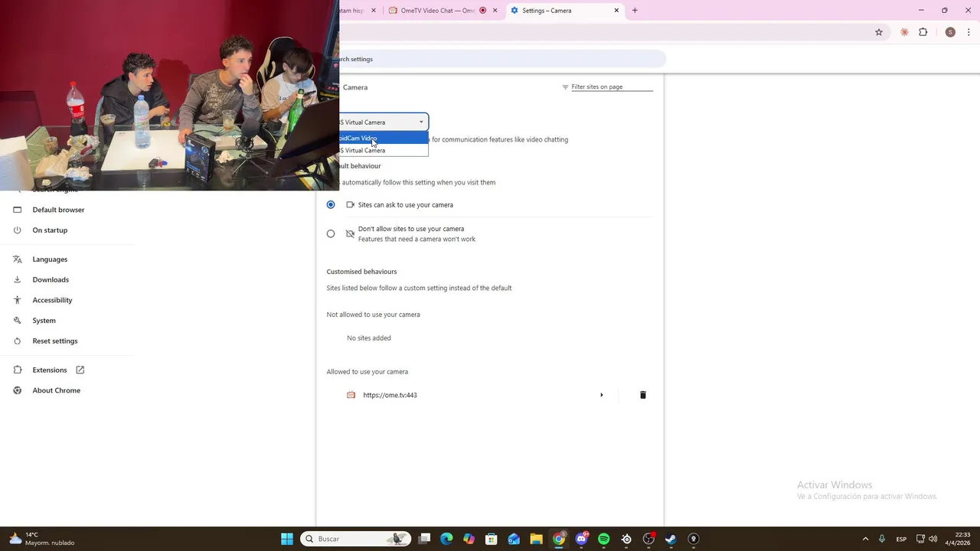The width and height of the screenshot is (980, 551).
Task: Select DroidCam Video from camera list
Action: click(x=383, y=138)
